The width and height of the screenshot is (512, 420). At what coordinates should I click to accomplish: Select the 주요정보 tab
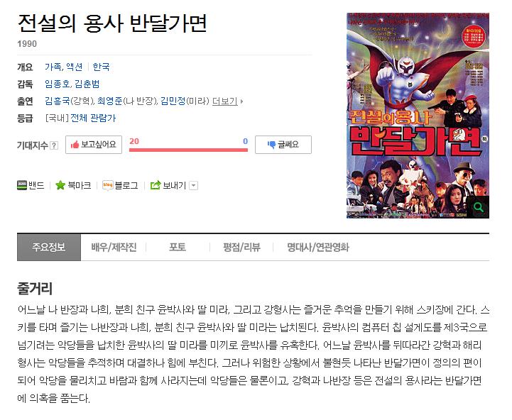[49, 247]
